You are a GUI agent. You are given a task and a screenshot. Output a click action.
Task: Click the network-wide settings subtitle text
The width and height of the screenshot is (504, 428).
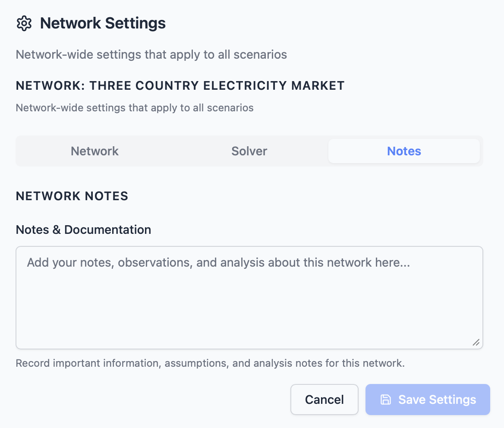pos(151,54)
